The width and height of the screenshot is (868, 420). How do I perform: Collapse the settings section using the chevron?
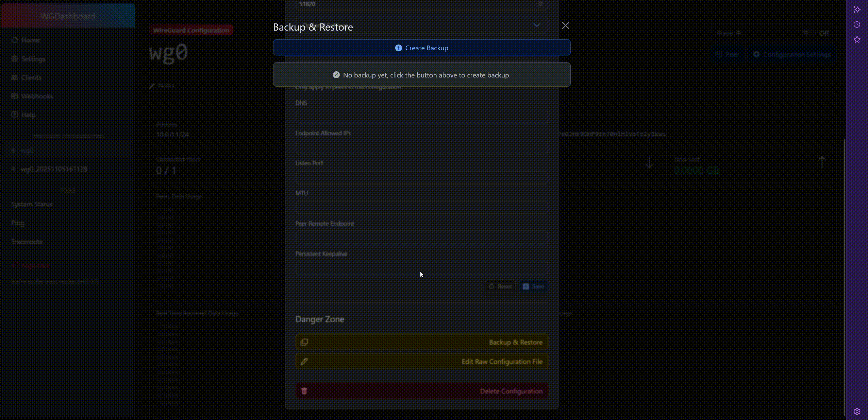[536, 25]
